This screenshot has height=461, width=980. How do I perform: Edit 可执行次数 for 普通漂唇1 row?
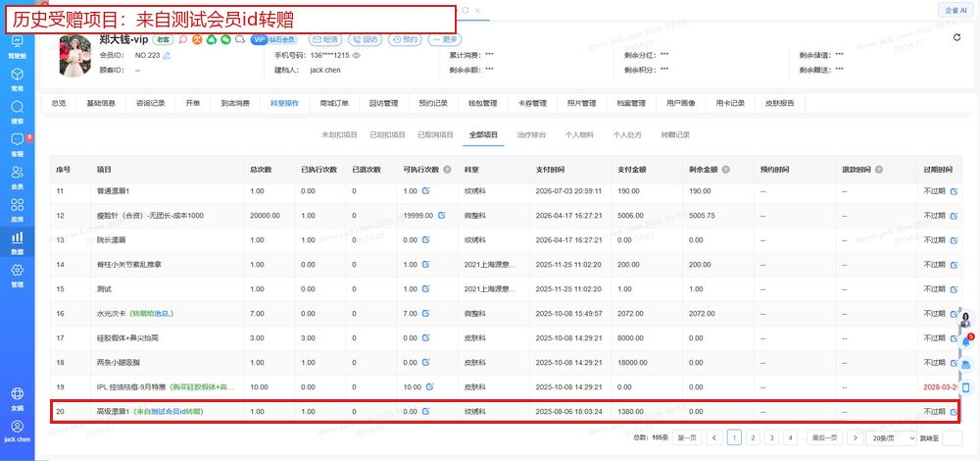click(x=425, y=191)
